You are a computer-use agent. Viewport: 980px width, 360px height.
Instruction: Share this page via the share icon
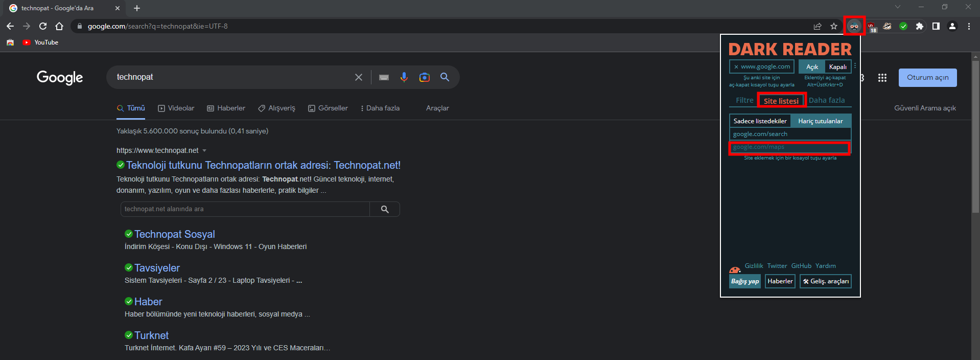pyautogui.click(x=818, y=26)
